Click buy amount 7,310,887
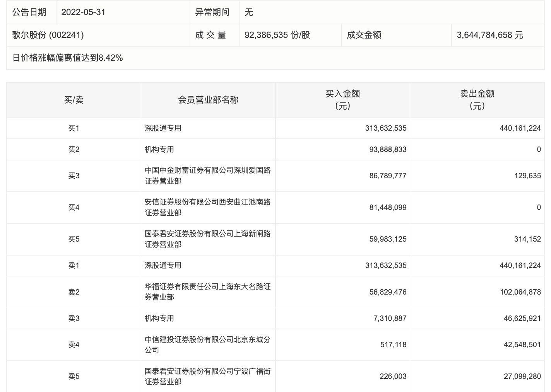Image resolution: width=551 pixels, height=392 pixels. (390, 318)
